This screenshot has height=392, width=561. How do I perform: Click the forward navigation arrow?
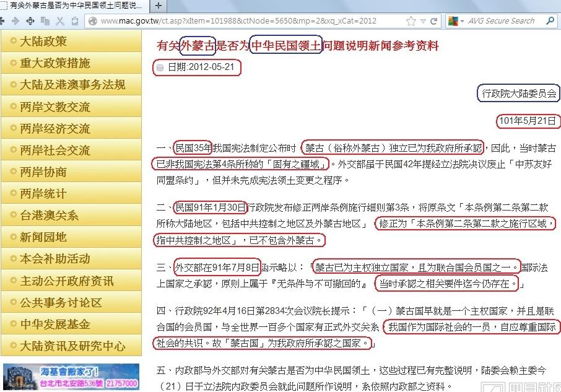(x=15, y=21)
